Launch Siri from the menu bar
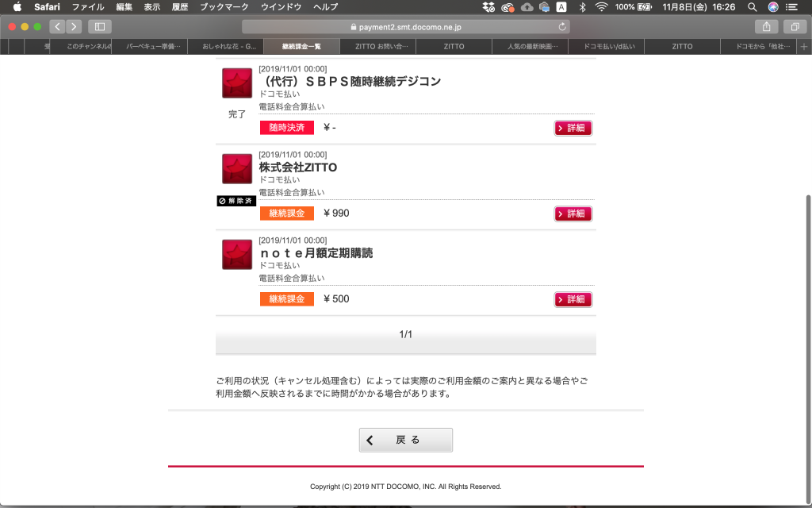812x508 pixels. 773,6
